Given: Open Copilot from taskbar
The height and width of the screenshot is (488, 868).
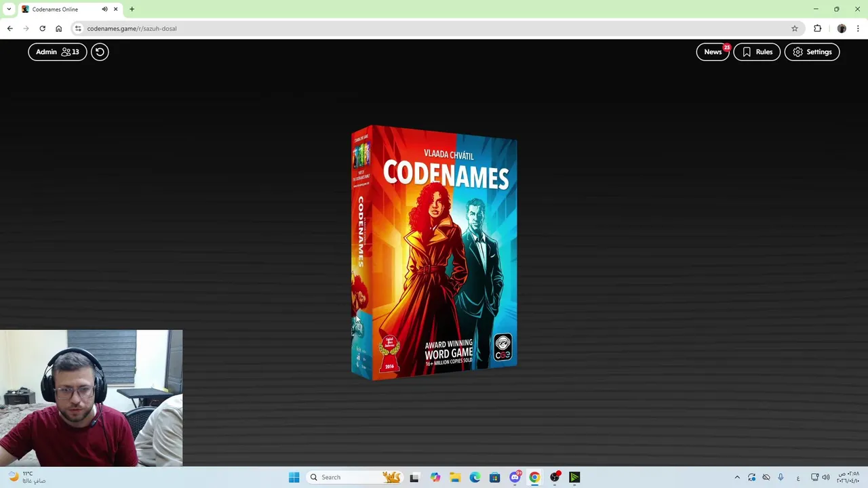Looking at the screenshot, I should (435, 477).
